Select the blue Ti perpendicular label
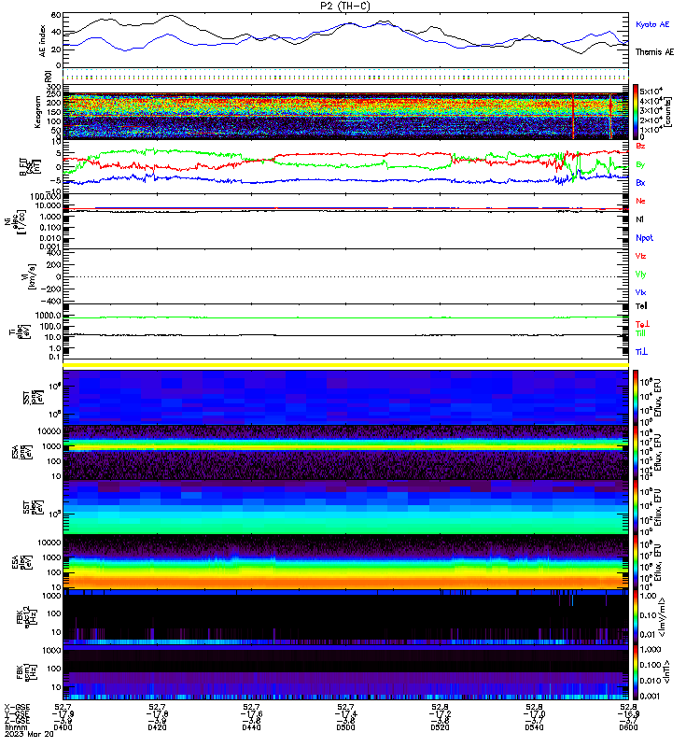Screen dimensions: 700x747 pyautogui.click(x=641, y=352)
